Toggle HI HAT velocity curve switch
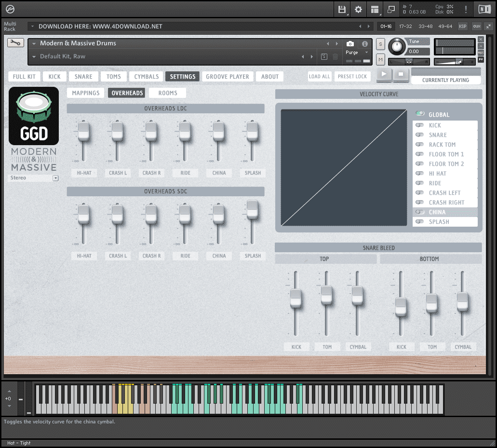497x448 pixels. pos(420,174)
